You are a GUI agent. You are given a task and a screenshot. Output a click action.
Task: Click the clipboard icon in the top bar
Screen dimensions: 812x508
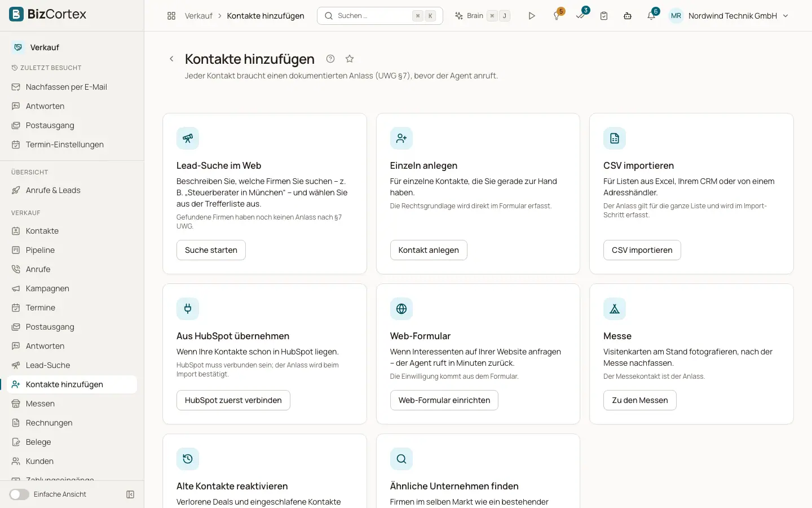pos(604,16)
